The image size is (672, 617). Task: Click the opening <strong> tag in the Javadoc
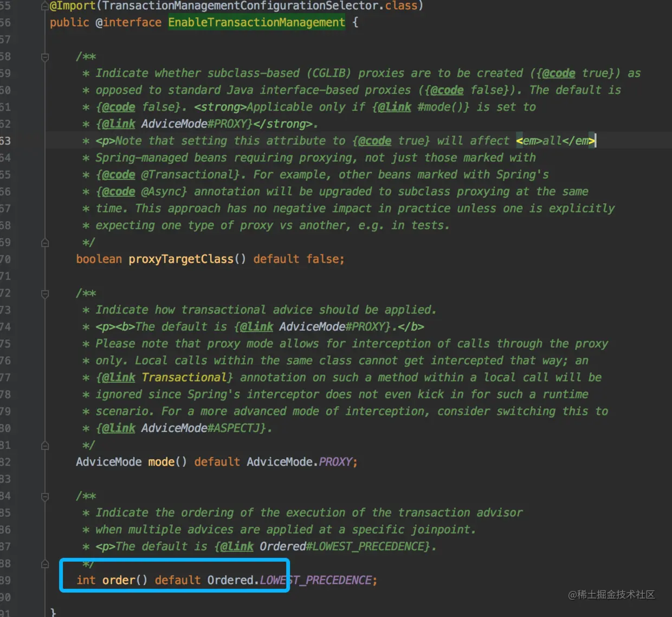click(x=220, y=107)
